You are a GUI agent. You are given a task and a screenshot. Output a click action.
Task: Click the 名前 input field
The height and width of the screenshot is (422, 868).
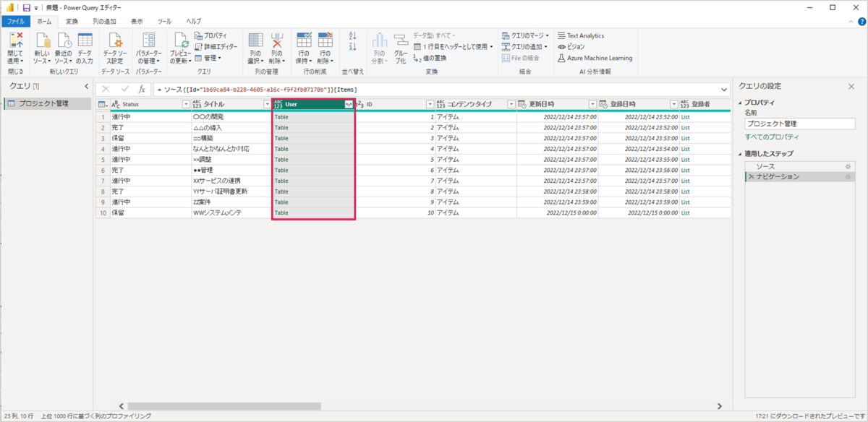point(800,124)
